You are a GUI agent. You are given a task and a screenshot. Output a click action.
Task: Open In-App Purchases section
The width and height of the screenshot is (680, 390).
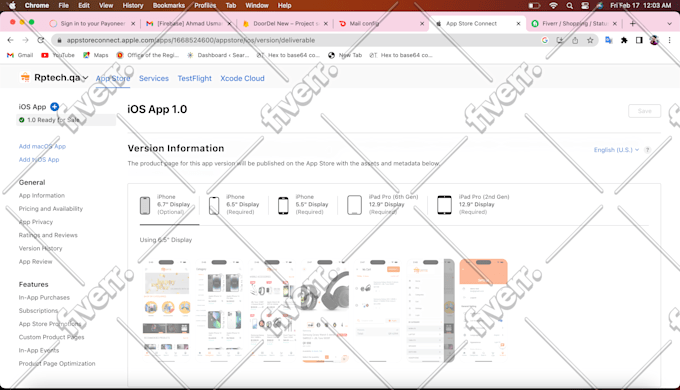point(44,297)
